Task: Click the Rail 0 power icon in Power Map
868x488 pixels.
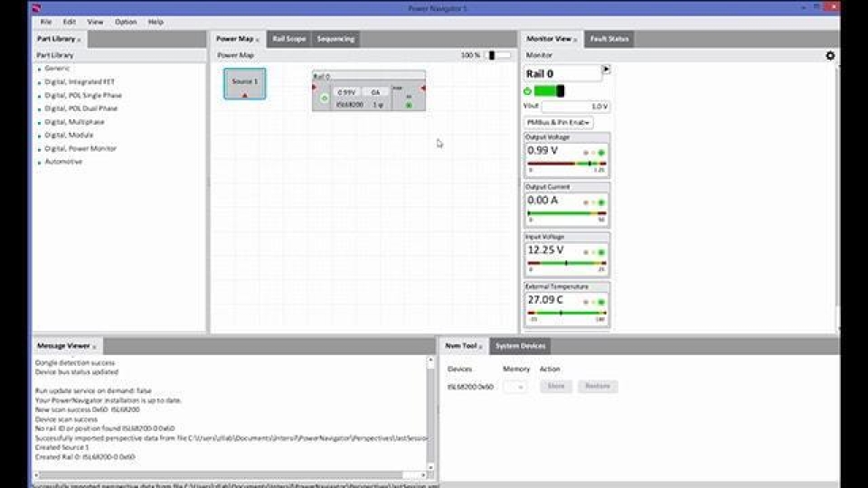Action: coord(325,98)
